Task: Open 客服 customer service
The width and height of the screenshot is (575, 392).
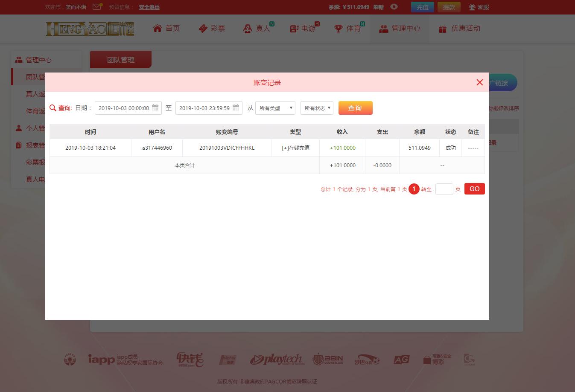Action: point(479,7)
